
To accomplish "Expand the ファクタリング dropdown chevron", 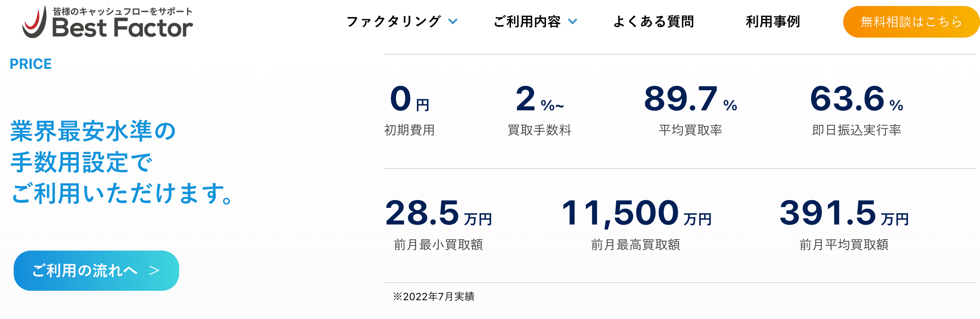I will 453,21.
